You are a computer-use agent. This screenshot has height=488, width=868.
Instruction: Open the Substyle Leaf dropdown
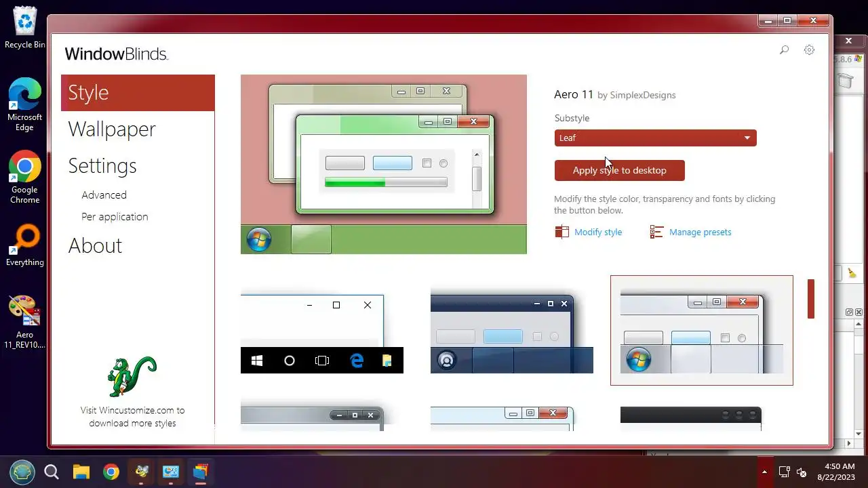pos(655,138)
